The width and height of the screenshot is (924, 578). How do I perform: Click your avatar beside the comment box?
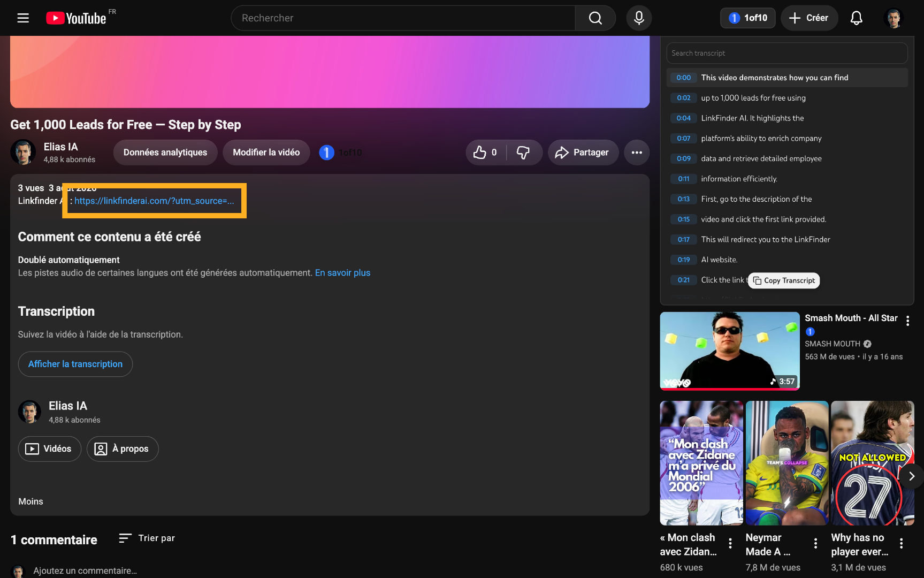[x=18, y=572]
